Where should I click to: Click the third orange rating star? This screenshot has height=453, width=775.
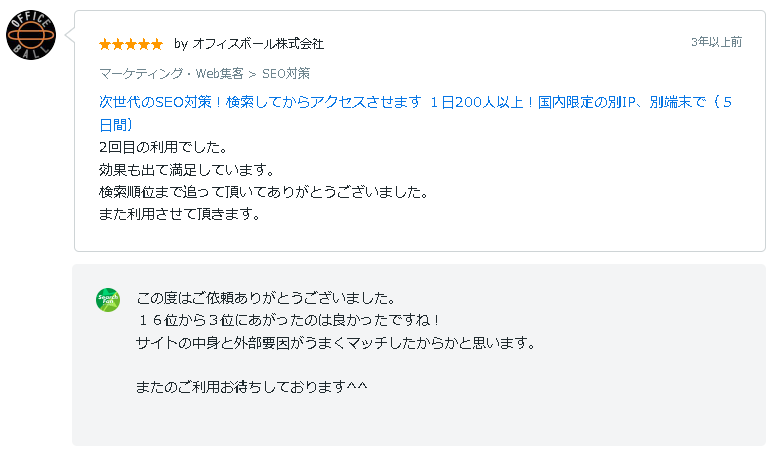pos(131,45)
